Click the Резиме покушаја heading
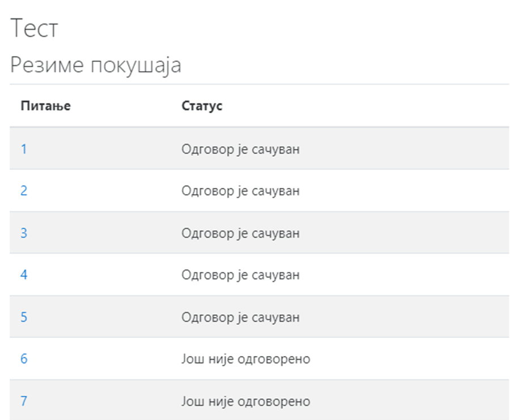Viewport: 510px width, 420px height. pos(96,65)
